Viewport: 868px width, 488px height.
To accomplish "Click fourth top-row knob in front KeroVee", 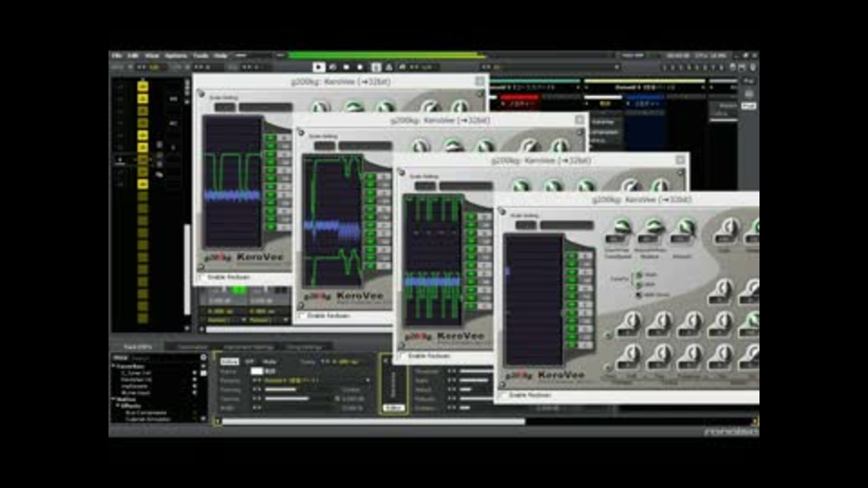I will point(729,228).
